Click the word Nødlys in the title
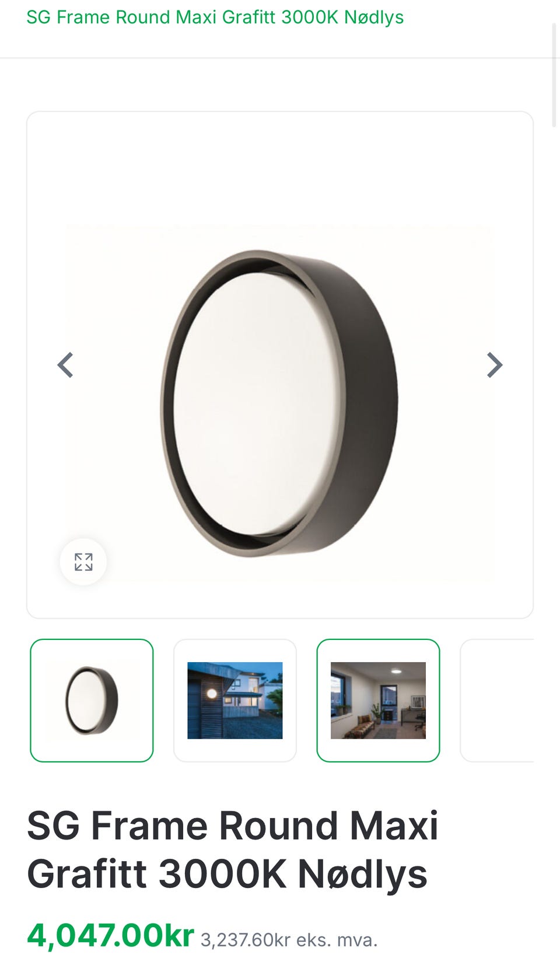560x968 pixels. (362, 875)
